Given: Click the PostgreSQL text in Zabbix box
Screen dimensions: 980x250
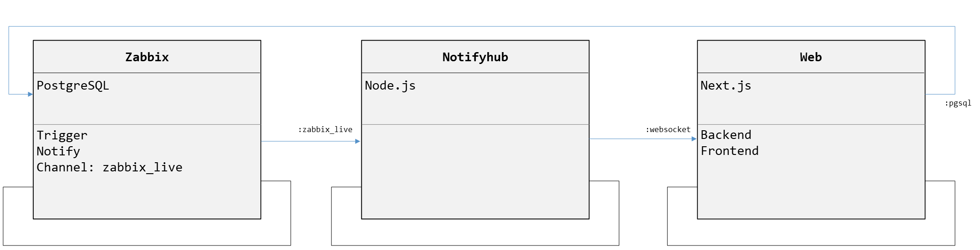Looking at the screenshot, I should [73, 85].
